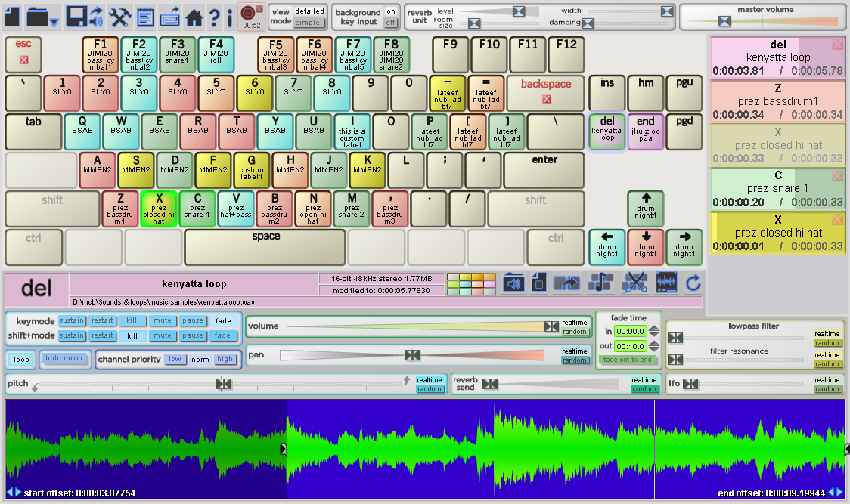Open the waveform editor icon
The width and height of the screenshot is (850, 504).
[x=666, y=283]
